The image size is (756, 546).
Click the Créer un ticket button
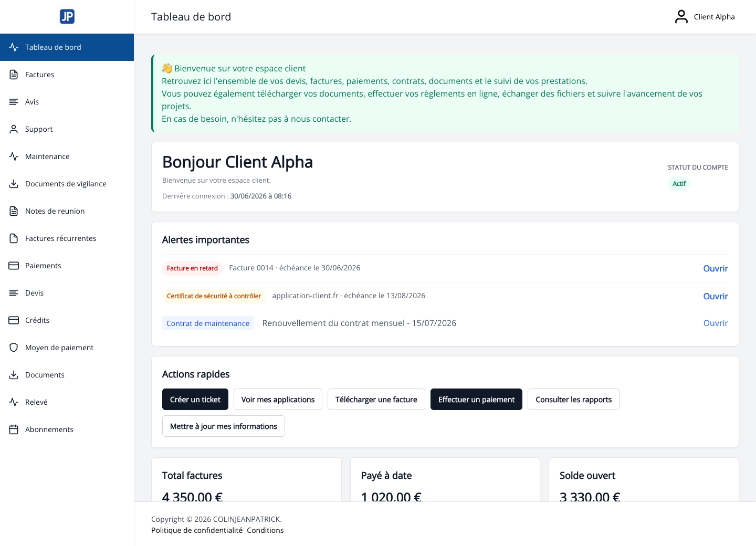pos(195,400)
